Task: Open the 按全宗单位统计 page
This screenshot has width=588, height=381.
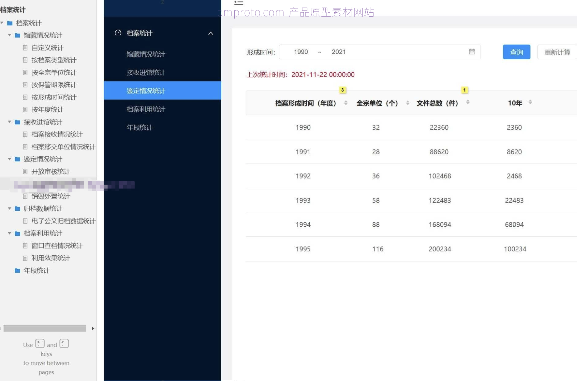Action: coord(54,72)
